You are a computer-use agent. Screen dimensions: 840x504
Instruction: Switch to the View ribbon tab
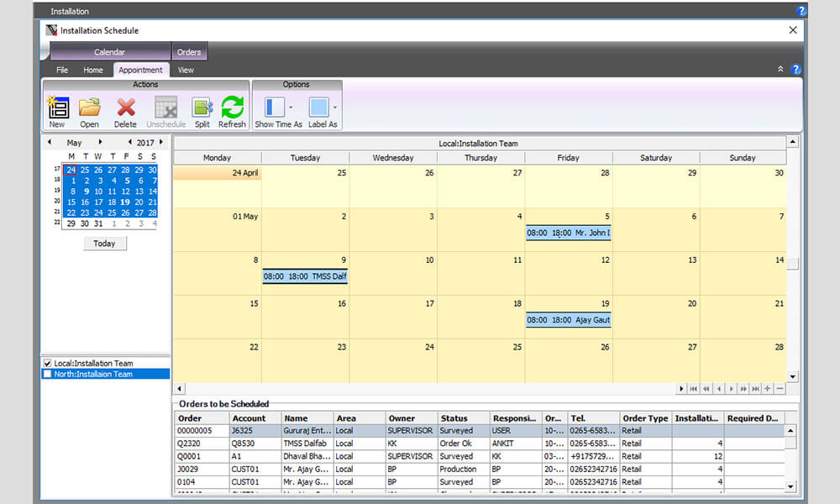tap(186, 71)
